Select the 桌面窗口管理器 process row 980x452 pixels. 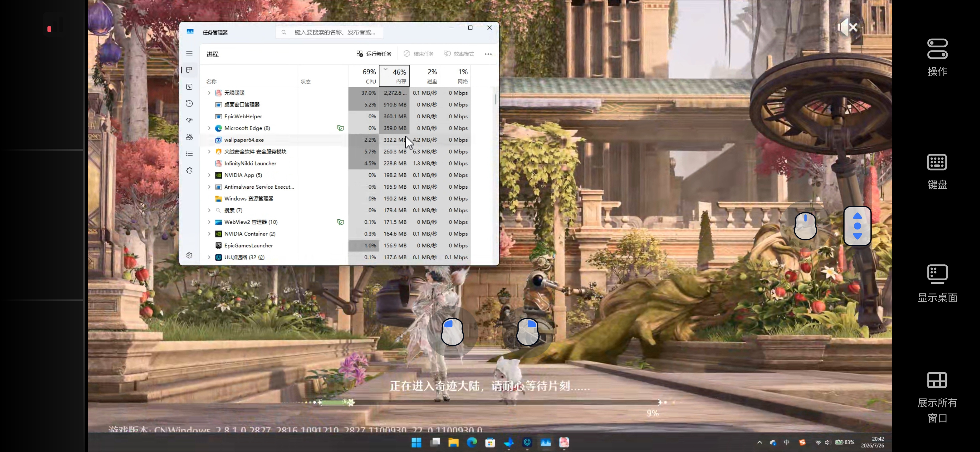coord(335,105)
